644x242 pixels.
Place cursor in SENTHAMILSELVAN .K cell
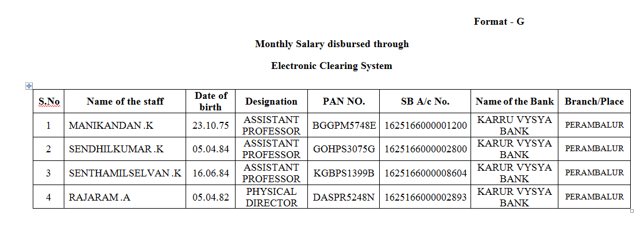[x=125, y=173]
